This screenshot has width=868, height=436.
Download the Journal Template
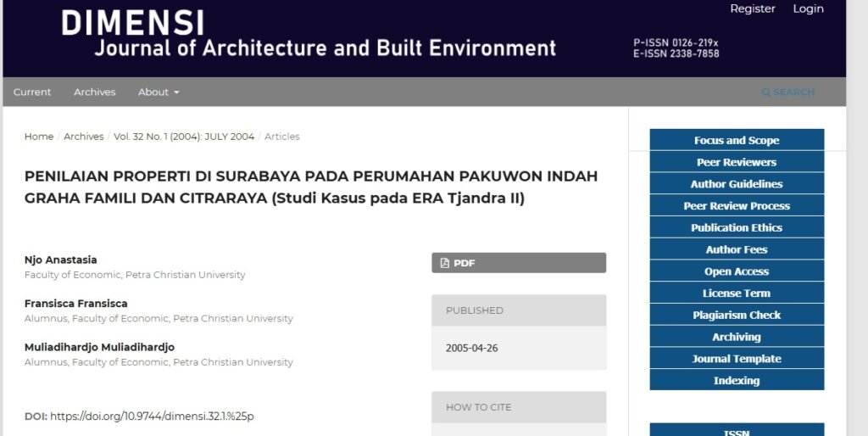736,359
